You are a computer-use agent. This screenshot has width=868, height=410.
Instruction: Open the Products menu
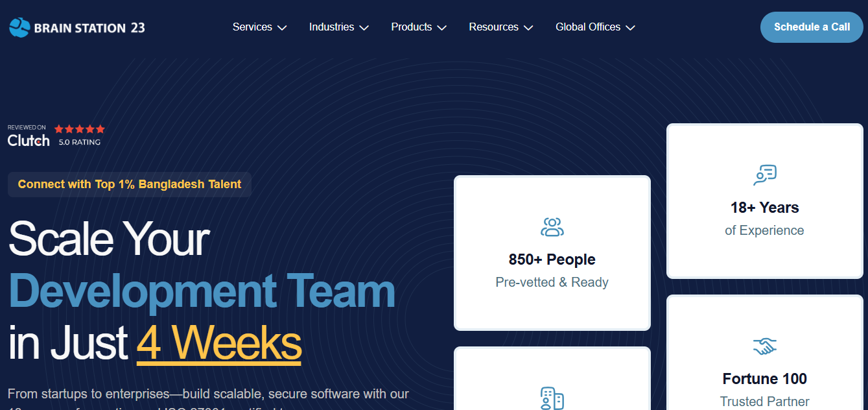click(x=419, y=27)
